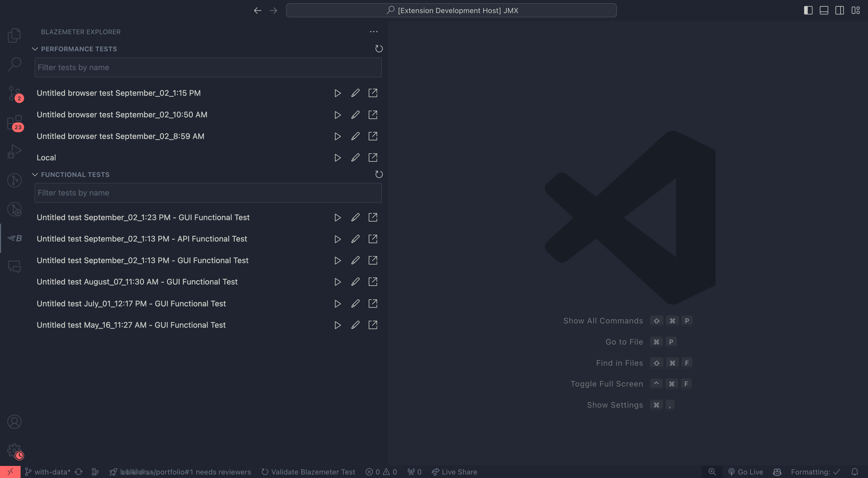Viewport: 868px width, 478px height.
Task: Edit September_02_1:13 PM API Functional Test
Action: pyautogui.click(x=355, y=239)
